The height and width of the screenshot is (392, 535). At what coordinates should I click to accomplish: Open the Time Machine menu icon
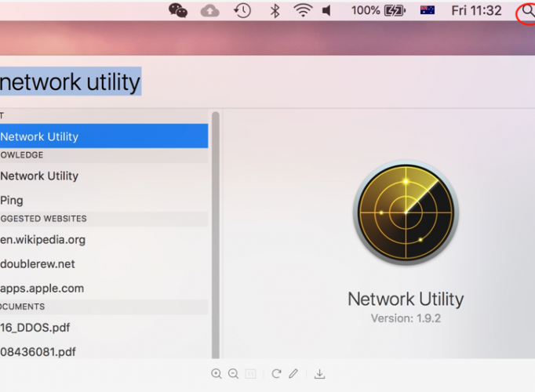pos(242,10)
